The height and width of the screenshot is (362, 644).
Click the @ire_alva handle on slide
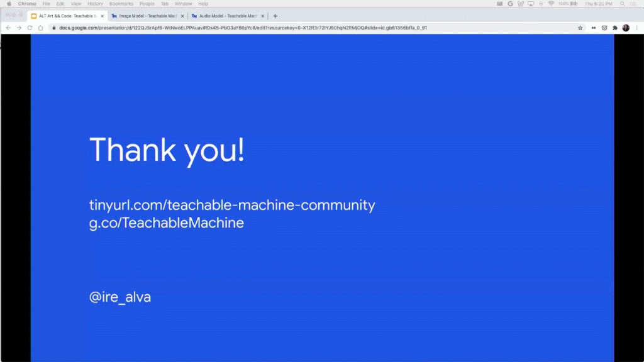tap(120, 297)
